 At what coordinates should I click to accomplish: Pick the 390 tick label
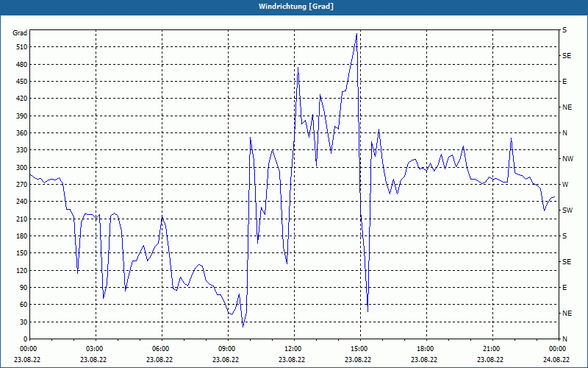pyautogui.click(x=23, y=116)
